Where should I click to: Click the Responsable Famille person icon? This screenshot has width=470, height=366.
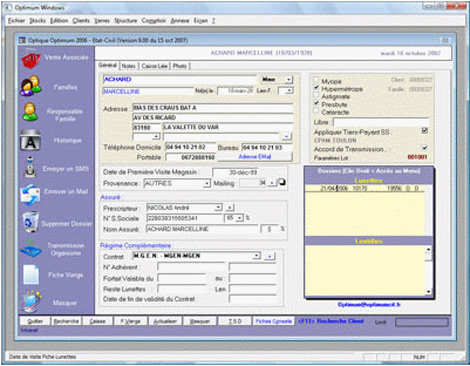(30, 112)
